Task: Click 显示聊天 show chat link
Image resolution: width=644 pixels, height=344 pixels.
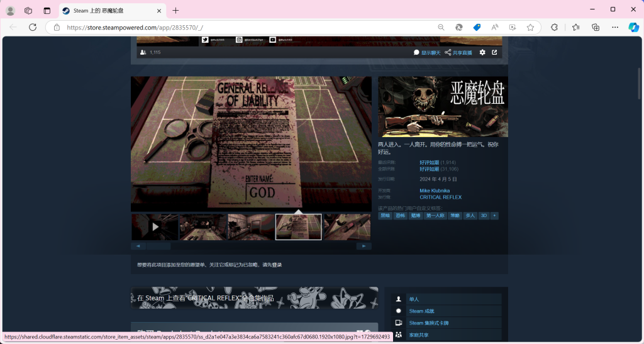Action: [430, 53]
